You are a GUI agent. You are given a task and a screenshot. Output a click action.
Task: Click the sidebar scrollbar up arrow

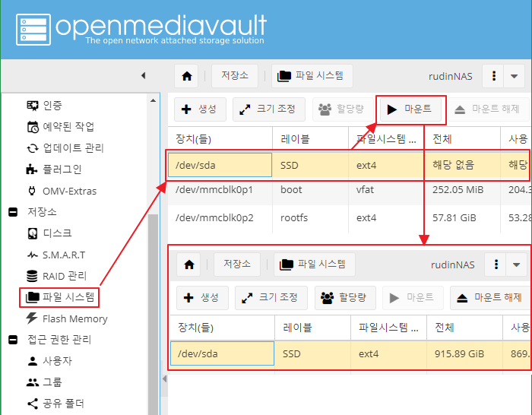click(x=153, y=100)
